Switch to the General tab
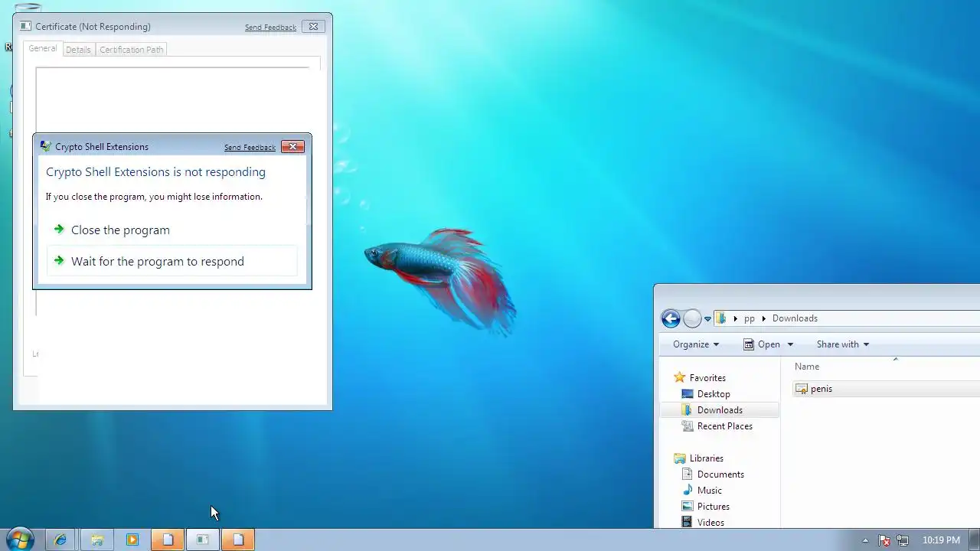The width and height of the screenshot is (980, 551). point(43,48)
